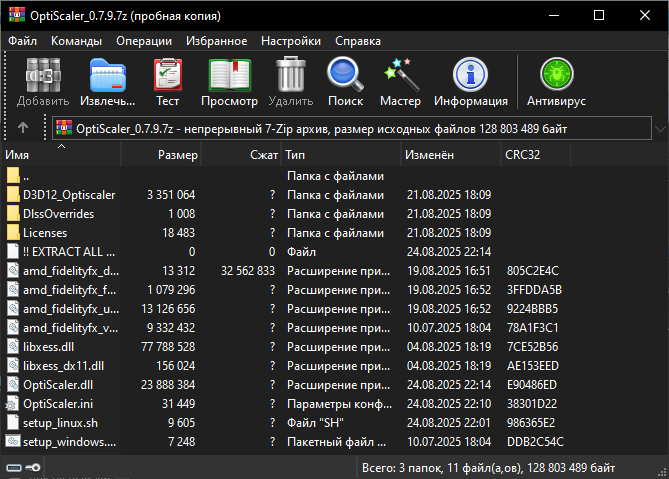The width and height of the screenshot is (669, 479).
Task: Click CRC value 986365E2
Action: 531,423
